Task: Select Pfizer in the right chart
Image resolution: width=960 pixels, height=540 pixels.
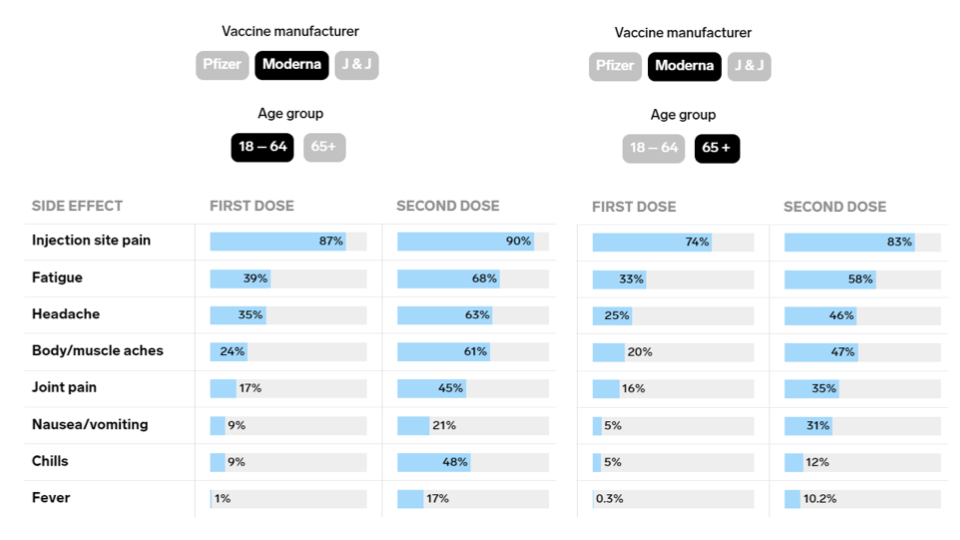Action: click(615, 66)
